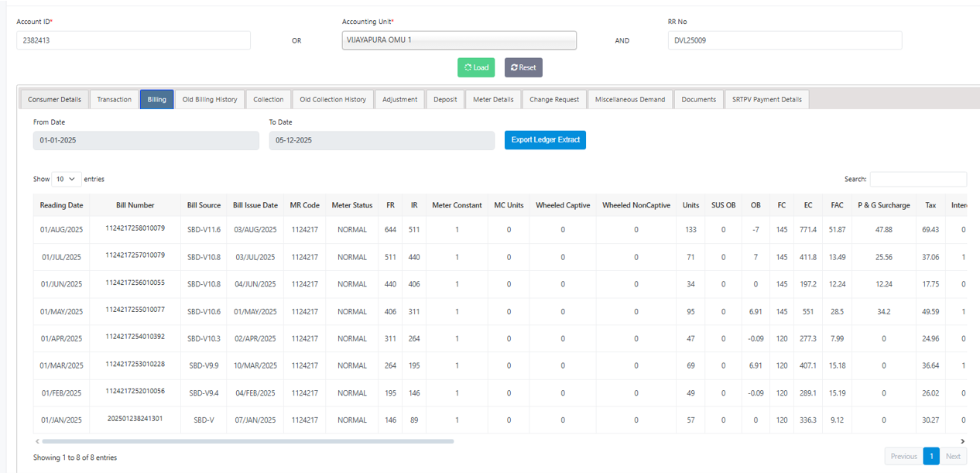Sort table by Units column header
This screenshot has height=473, width=980.
point(690,205)
